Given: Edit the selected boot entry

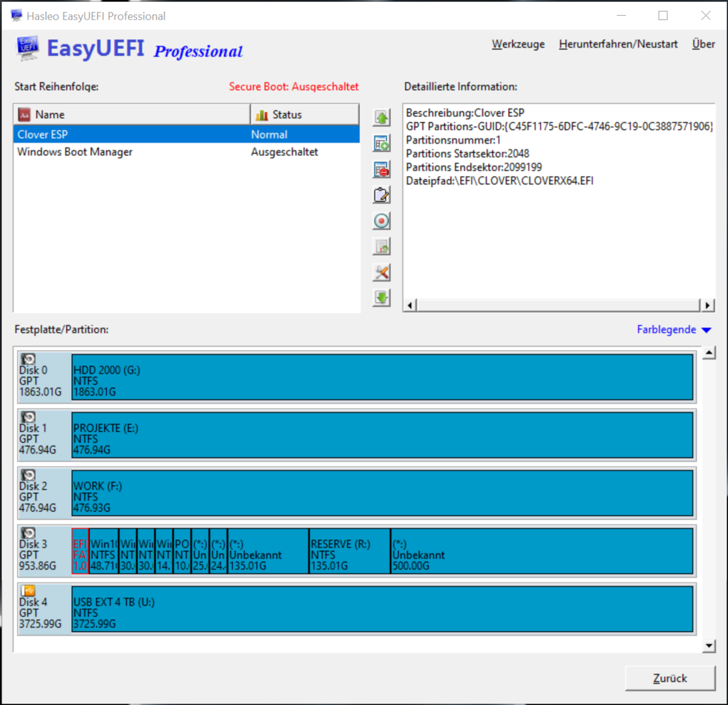Looking at the screenshot, I should [x=381, y=195].
